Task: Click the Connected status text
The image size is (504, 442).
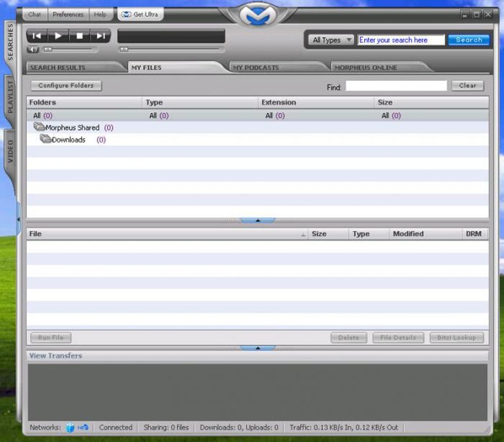Action: pyautogui.click(x=116, y=428)
